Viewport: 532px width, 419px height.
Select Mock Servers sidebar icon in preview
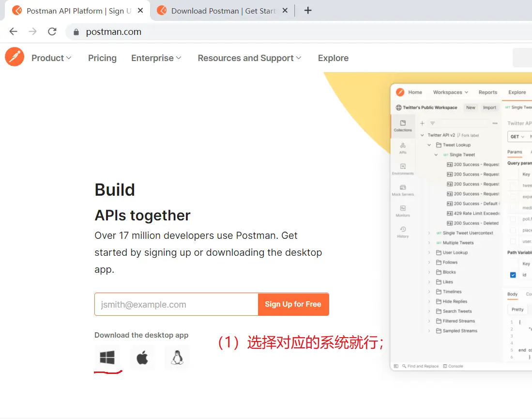[403, 190]
